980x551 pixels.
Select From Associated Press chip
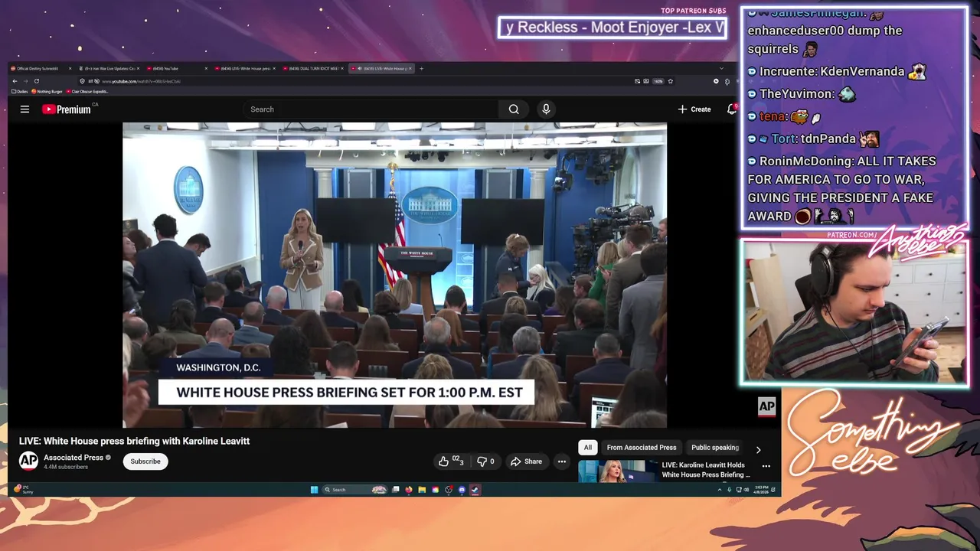[642, 448]
